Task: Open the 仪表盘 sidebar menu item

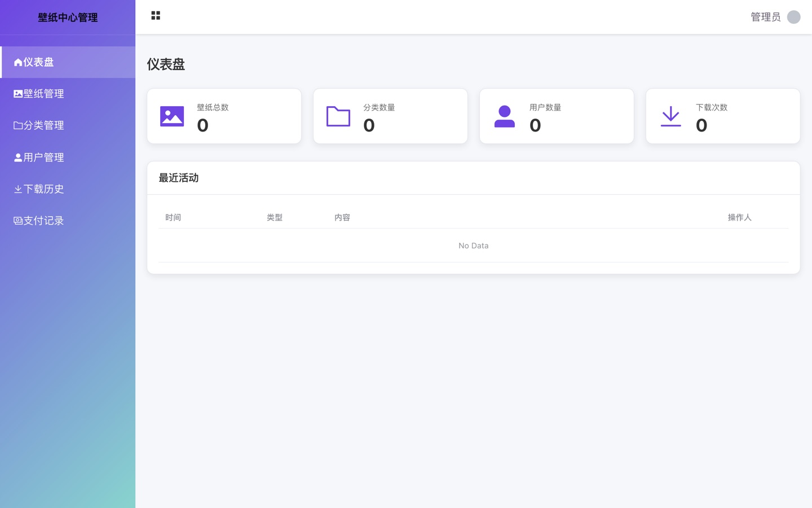Action: point(68,62)
